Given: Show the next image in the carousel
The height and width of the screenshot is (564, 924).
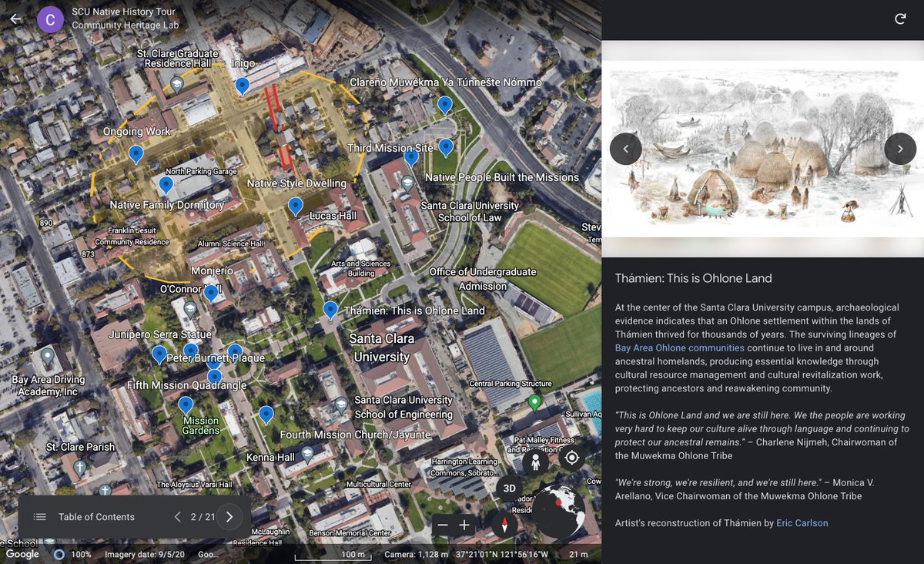Looking at the screenshot, I should click(900, 149).
